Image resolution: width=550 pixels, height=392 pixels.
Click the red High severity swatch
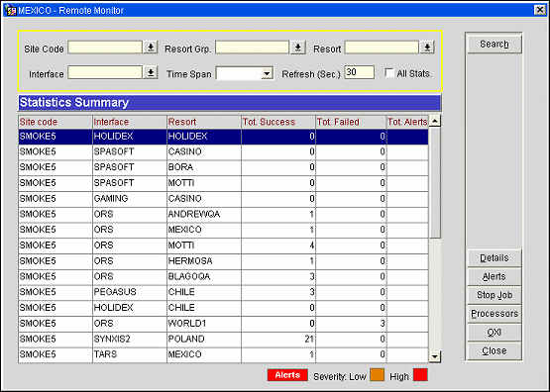point(420,375)
